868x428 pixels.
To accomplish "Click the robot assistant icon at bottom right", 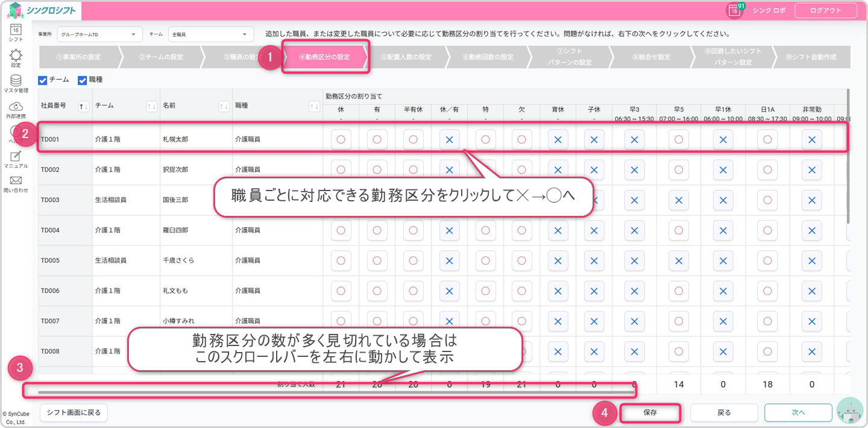I will pyautogui.click(x=851, y=412).
